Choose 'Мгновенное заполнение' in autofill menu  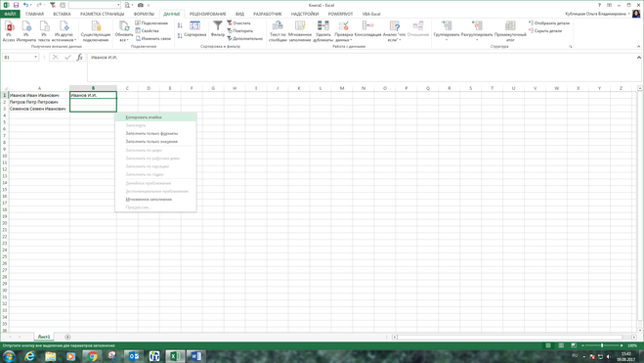(155, 200)
